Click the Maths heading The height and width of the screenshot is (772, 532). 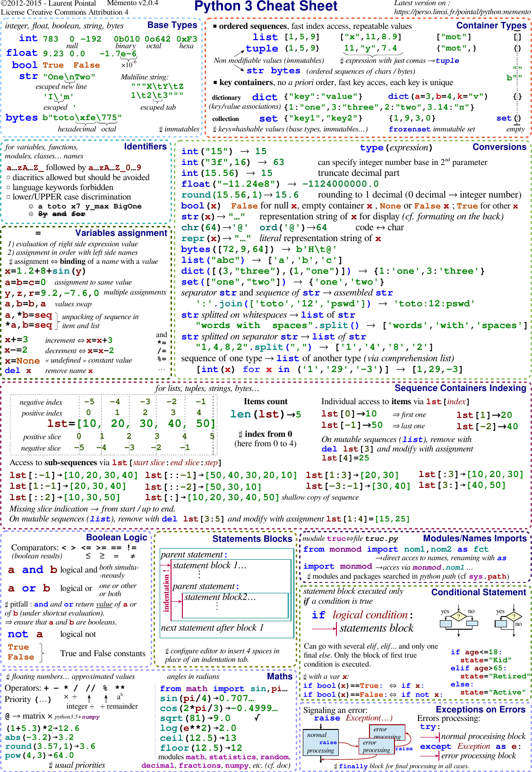point(280,677)
